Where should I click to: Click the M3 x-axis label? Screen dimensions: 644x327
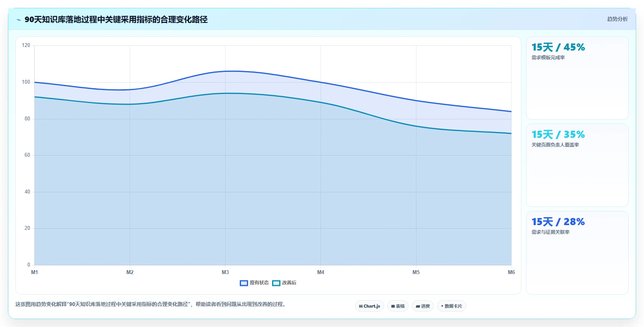coord(225,272)
